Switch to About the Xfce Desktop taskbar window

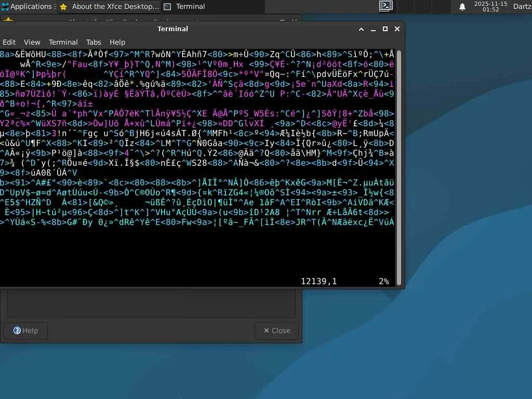click(109, 6)
